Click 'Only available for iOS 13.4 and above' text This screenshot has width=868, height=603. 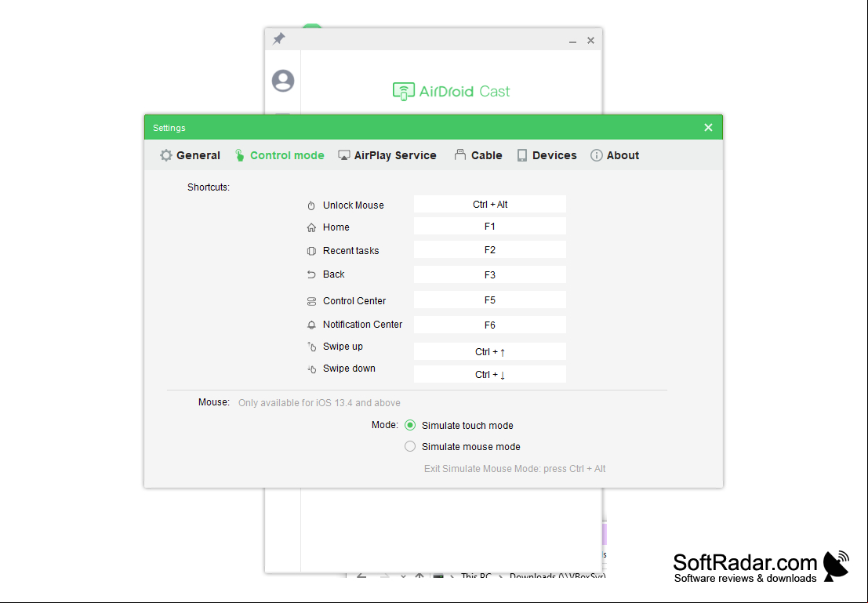coord(319,403)
